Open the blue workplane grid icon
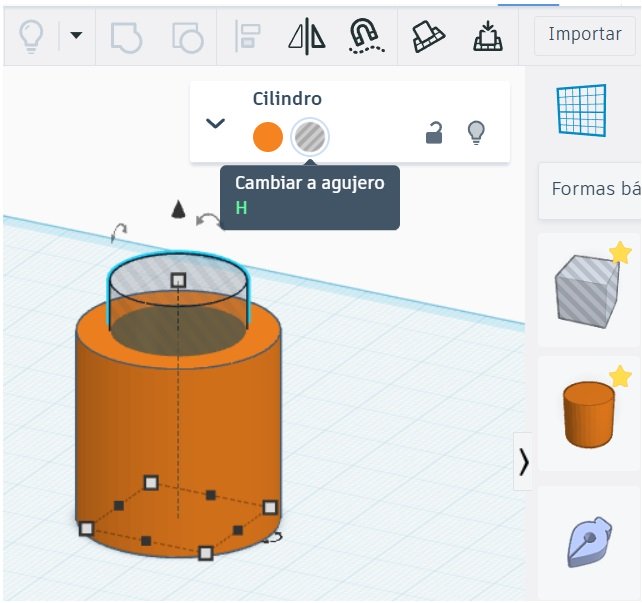This screenshot has height=603, width=642. pos(582,110)
